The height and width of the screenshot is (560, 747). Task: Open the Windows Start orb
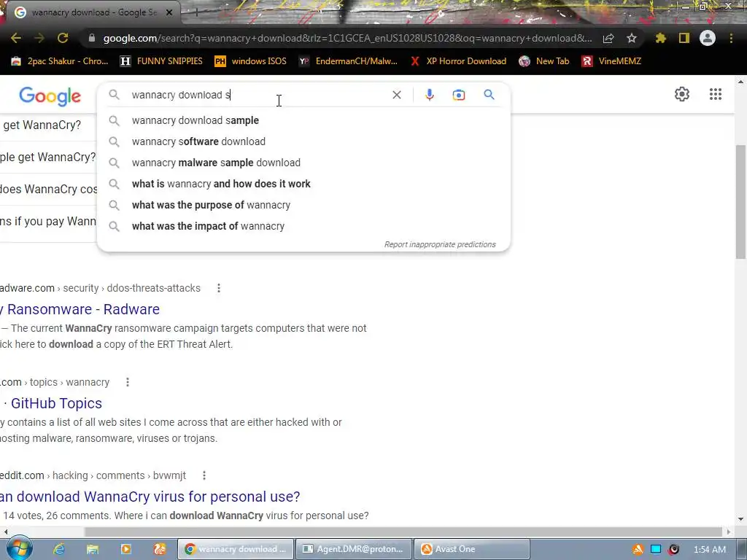[18, 549]
